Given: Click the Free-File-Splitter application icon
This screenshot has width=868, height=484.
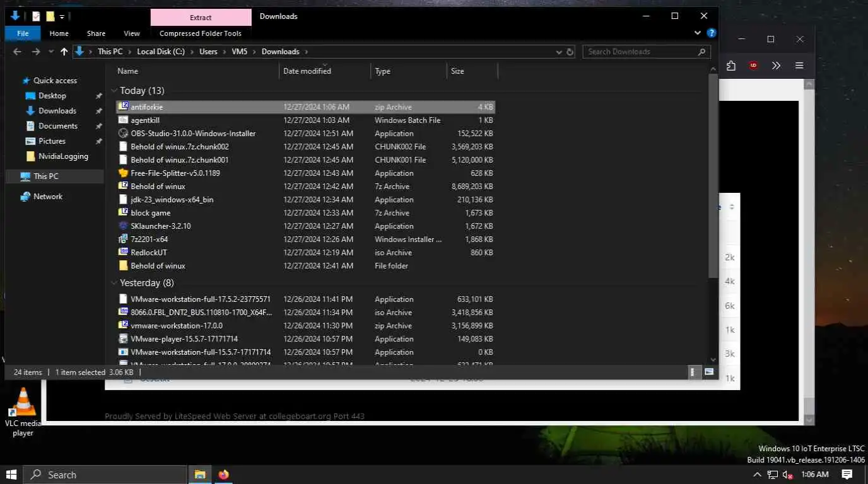Looking at the screenshot, I should click(x=124, y=173).
